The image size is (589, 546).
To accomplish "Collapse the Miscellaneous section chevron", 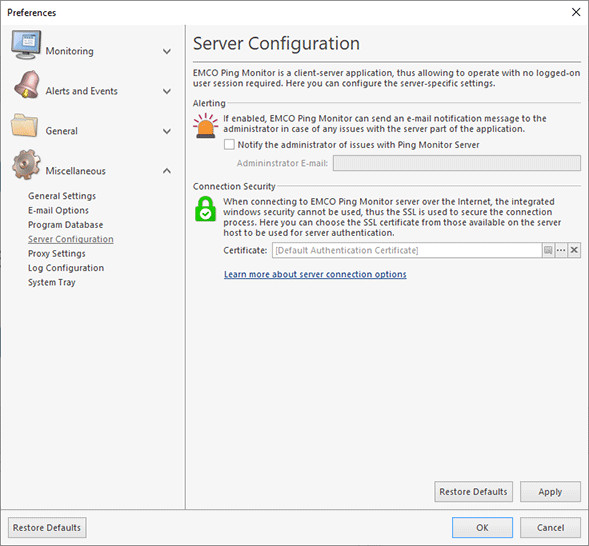I will click(167, 171).
